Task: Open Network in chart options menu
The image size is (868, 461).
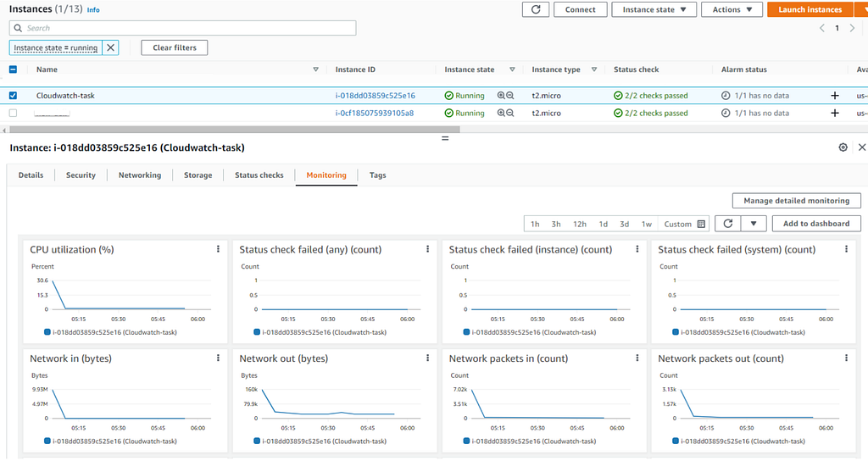Action: point(218,358)
